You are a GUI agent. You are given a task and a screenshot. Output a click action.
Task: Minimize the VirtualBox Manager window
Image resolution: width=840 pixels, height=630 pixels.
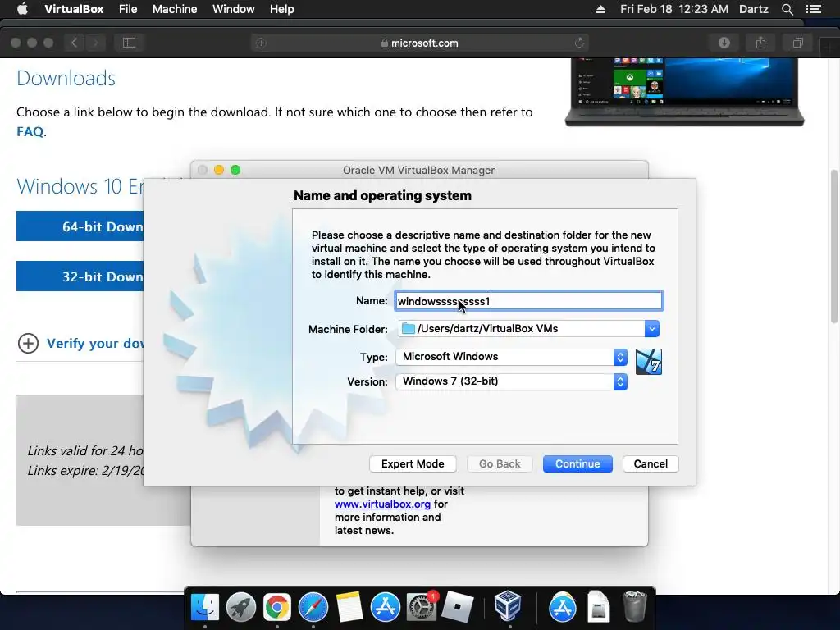click(218, 170)
